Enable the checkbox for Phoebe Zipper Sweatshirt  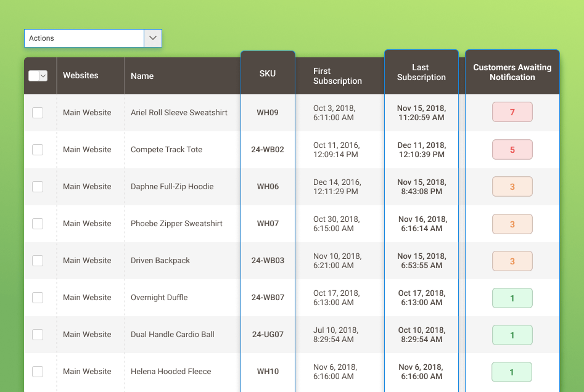pos(38,223)
